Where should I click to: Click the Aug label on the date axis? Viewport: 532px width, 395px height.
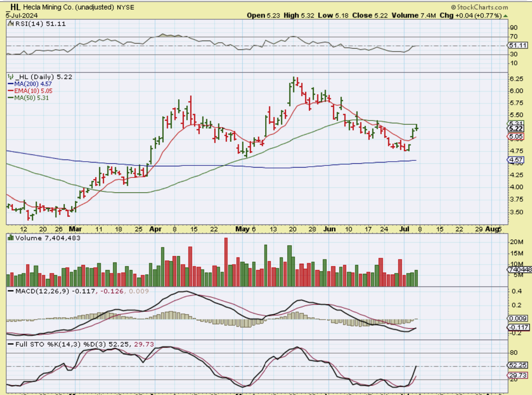492,229
